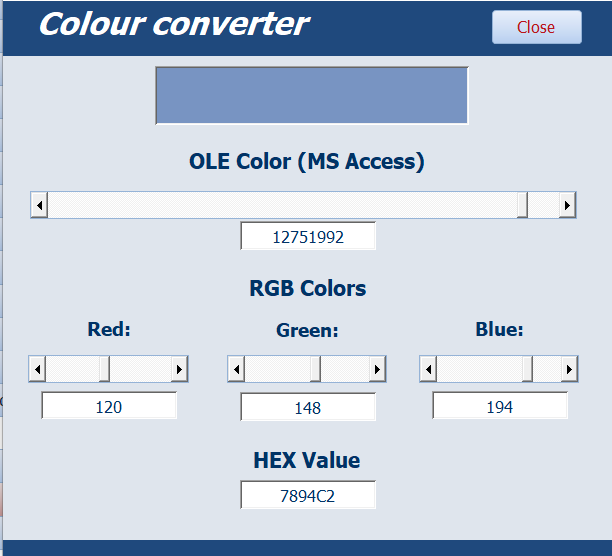Focus the OLE Color value field 12751992
Viewport: 612px width, 556px height.
[x=308, y=237]
